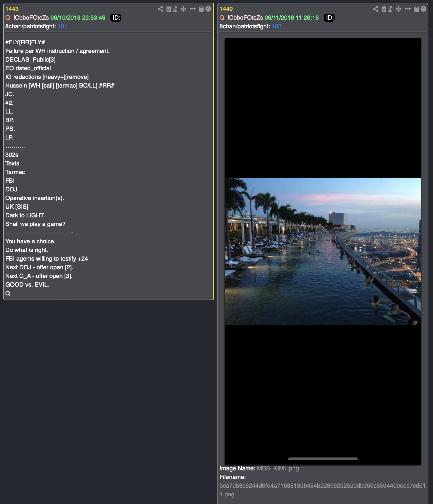433x504 pixels.
Task: Click the line 'DECLAS_Public[3]'
Action: click(30, 60)
